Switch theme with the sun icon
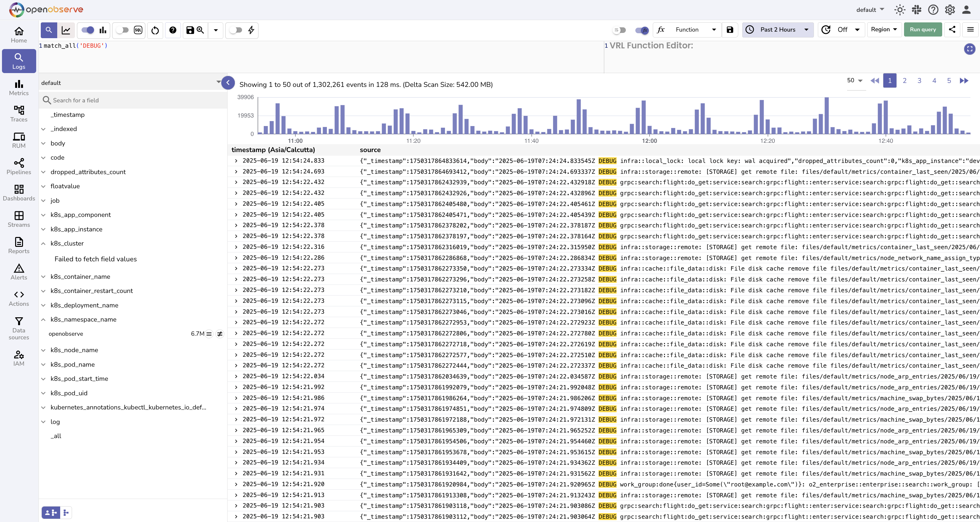 coord(900,10)
